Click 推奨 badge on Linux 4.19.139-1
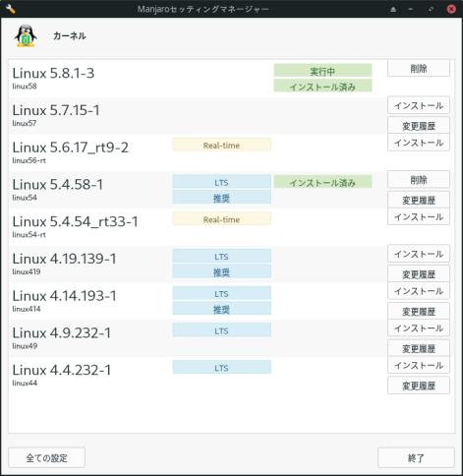Image resolution: width=463 pixels, height=476 pixels. 222,271
